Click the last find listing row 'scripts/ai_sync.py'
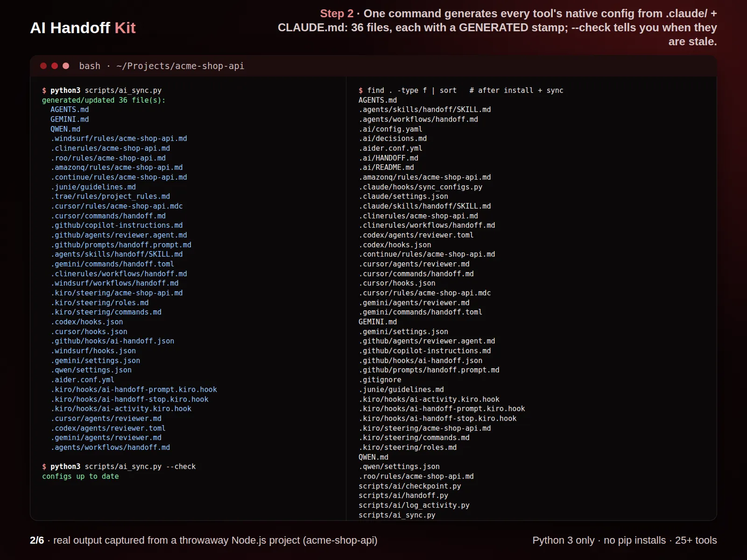Screen dimensions: 747x560 [x=397, y=515]
